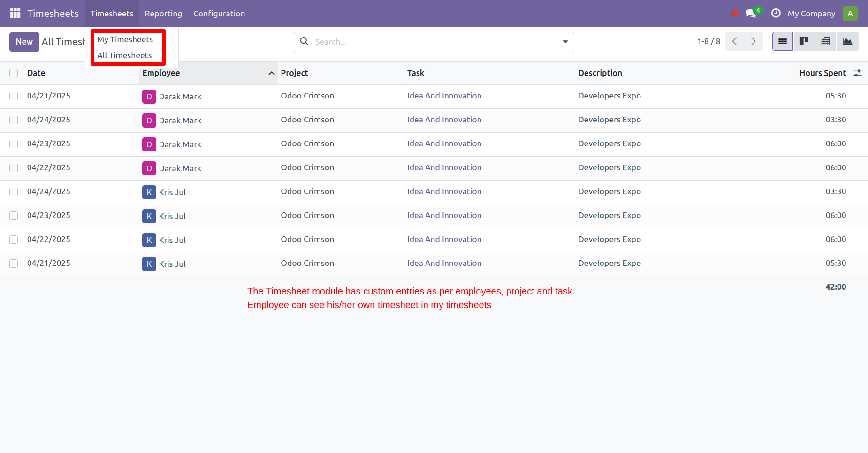This screenshot has width=868, height=453.
Task: Open the conversations messages panel
Action: pos(750,13)
